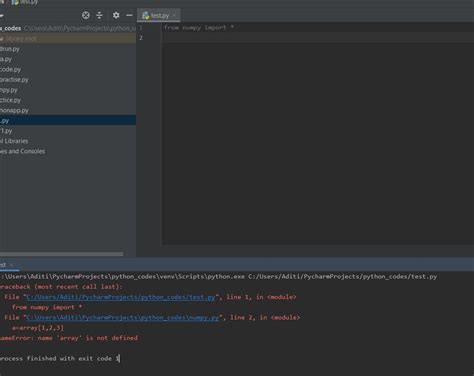Switch to the test.py editor tab
The height and width of the screenshot is (376, 474).
159,16
